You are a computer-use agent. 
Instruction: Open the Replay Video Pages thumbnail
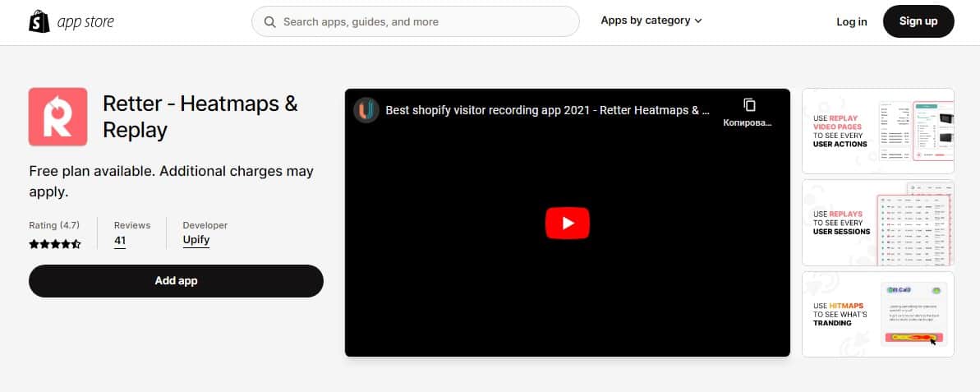tap(877, 131)
